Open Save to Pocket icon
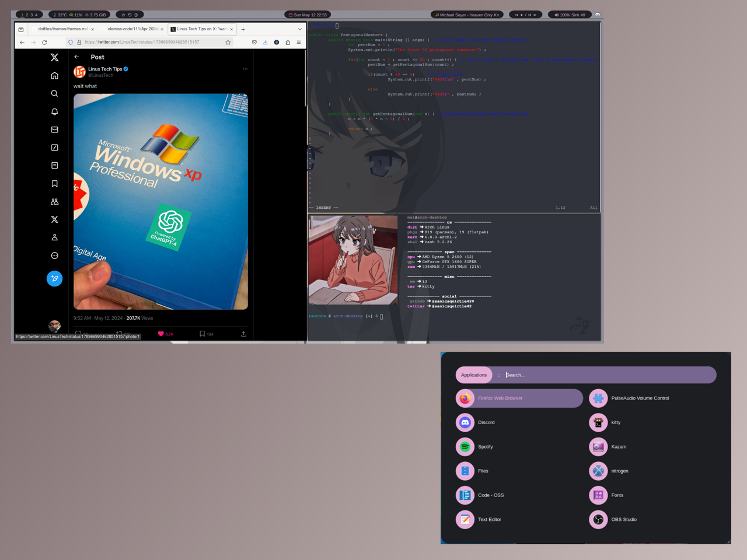 (x=254, y=42)
